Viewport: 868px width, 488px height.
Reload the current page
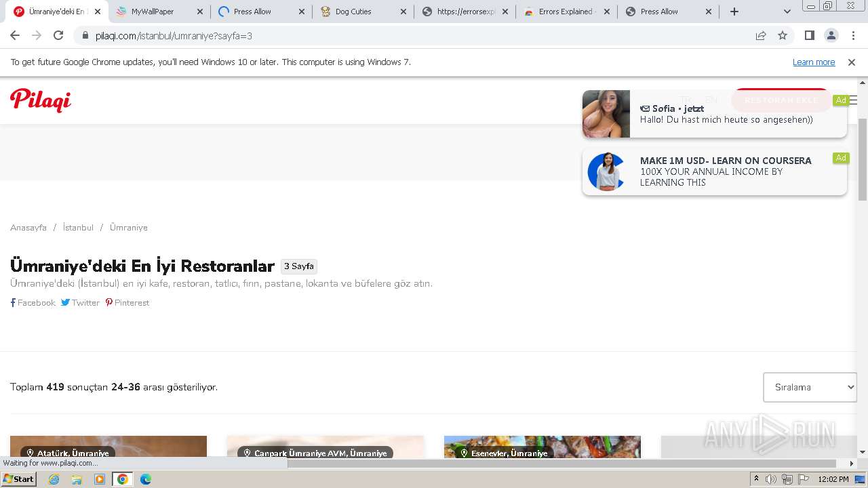point(58,35)
